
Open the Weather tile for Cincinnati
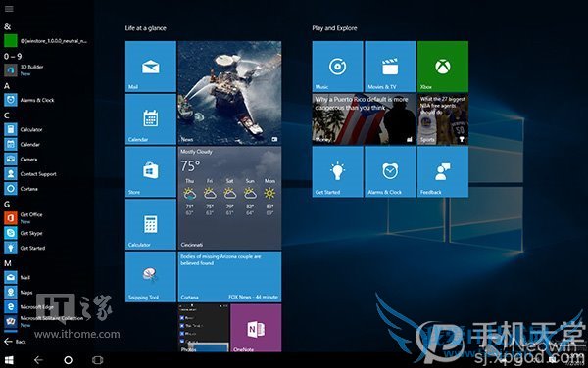click(x=229, y=198)
